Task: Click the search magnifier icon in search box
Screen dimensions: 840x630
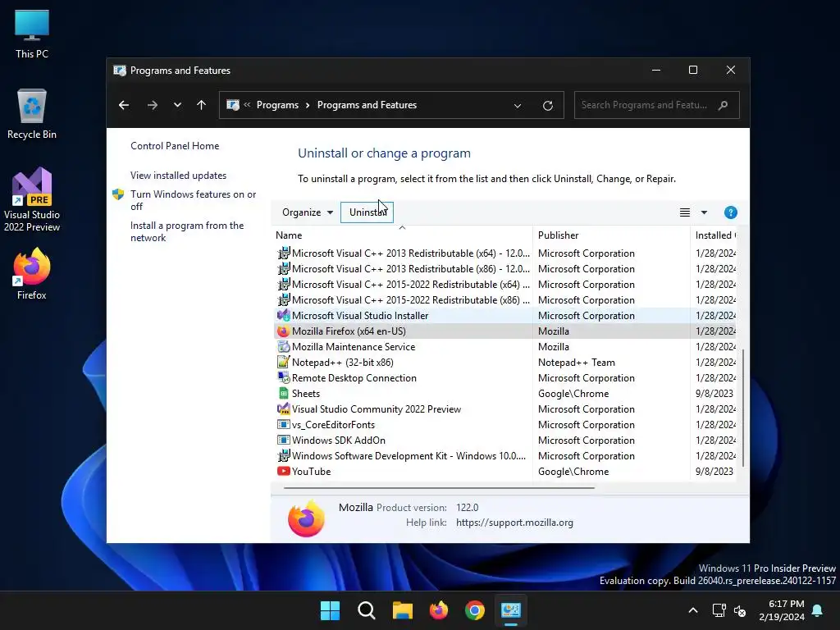Action: (x=724, y=105)
